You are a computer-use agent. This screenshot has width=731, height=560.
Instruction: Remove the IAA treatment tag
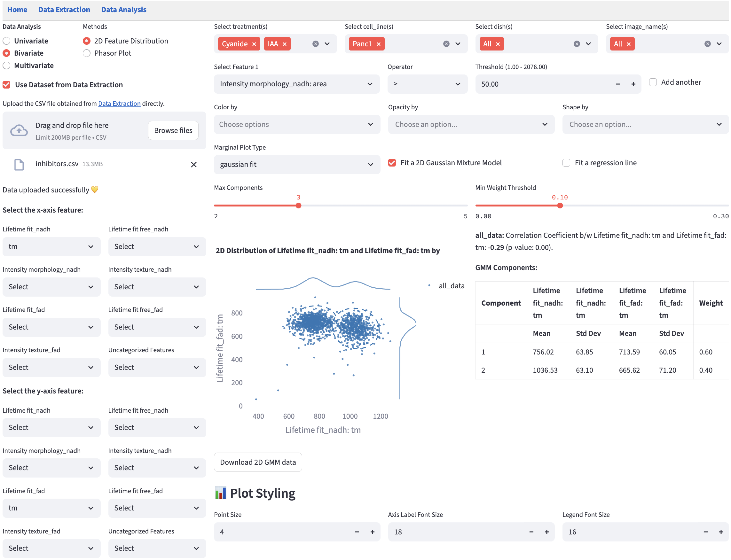pos(285,44)
